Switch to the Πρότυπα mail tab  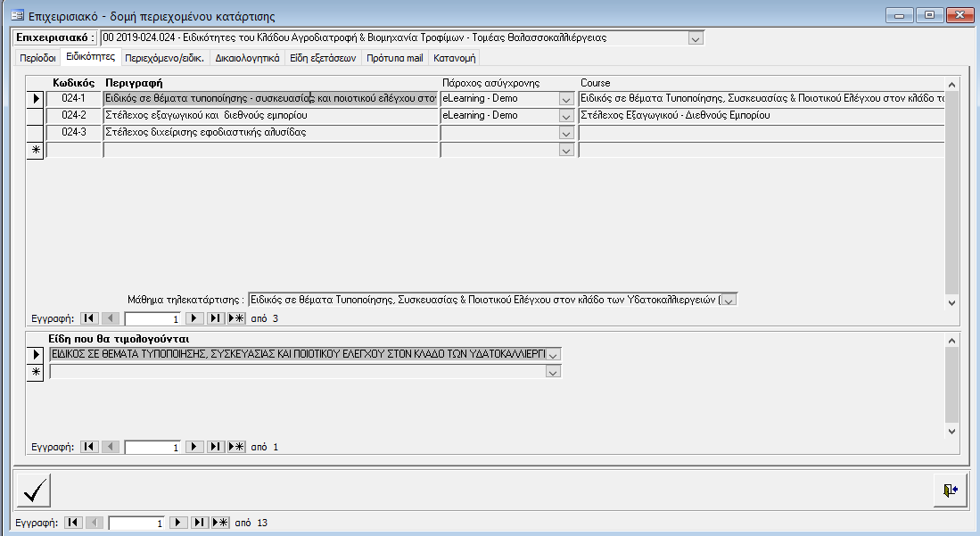pyautogui.click(x=395, y=58)
